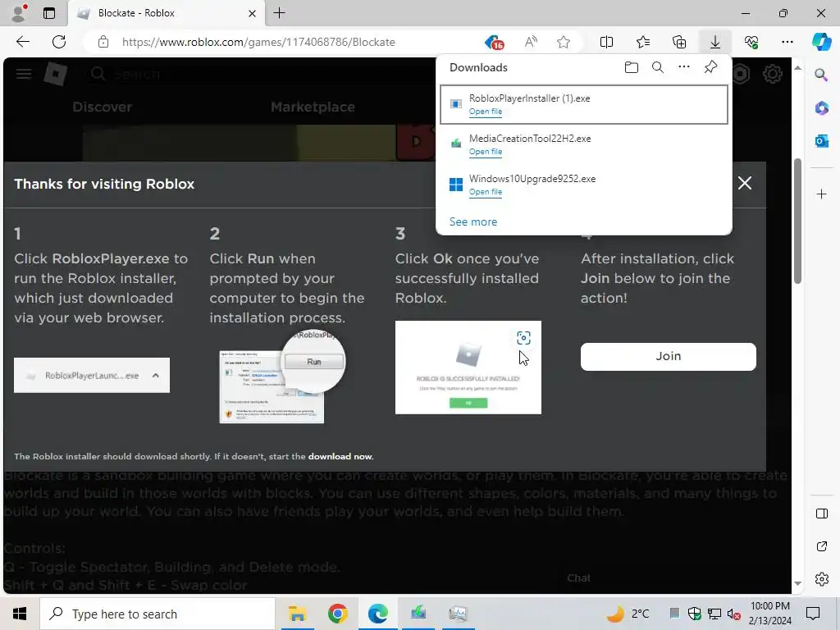The width and height of the screenshot is (840, 630).
Task: Open the Favorites list
Action: coord(643,42)
